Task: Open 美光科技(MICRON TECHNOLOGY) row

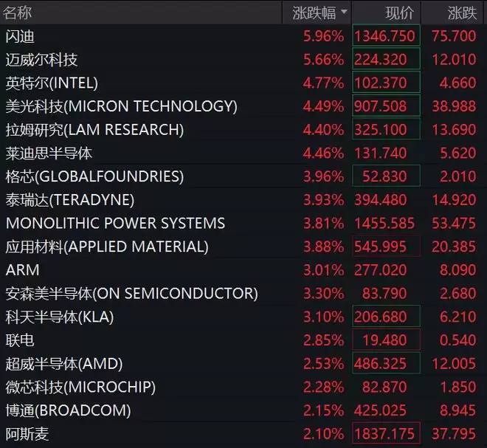Action: coord(243,106)
